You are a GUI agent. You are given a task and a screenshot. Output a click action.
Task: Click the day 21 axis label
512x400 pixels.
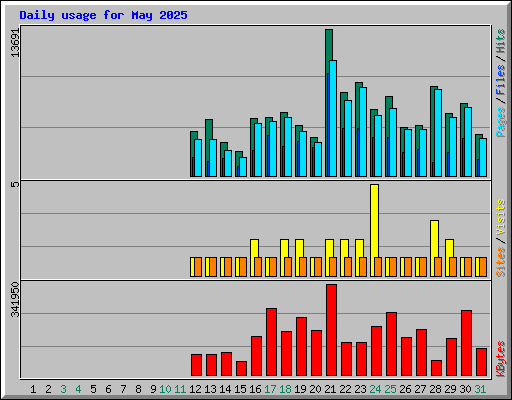tap(330, 389)
